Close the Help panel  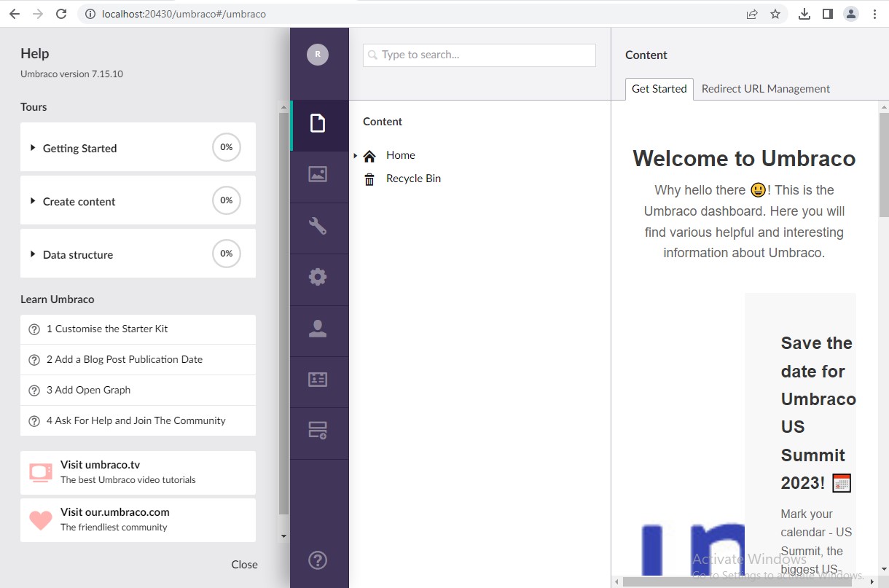[245, 565]
